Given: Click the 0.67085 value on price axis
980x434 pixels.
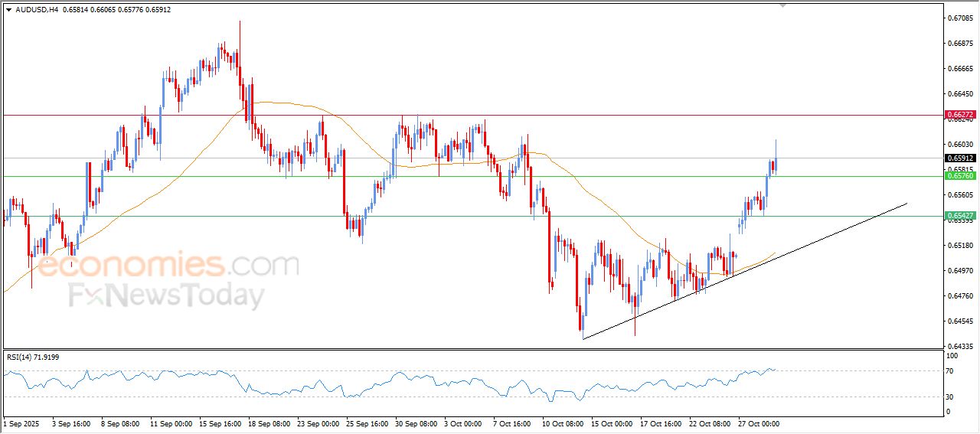Looking at the screenshot, I should (x=959, y=18).
